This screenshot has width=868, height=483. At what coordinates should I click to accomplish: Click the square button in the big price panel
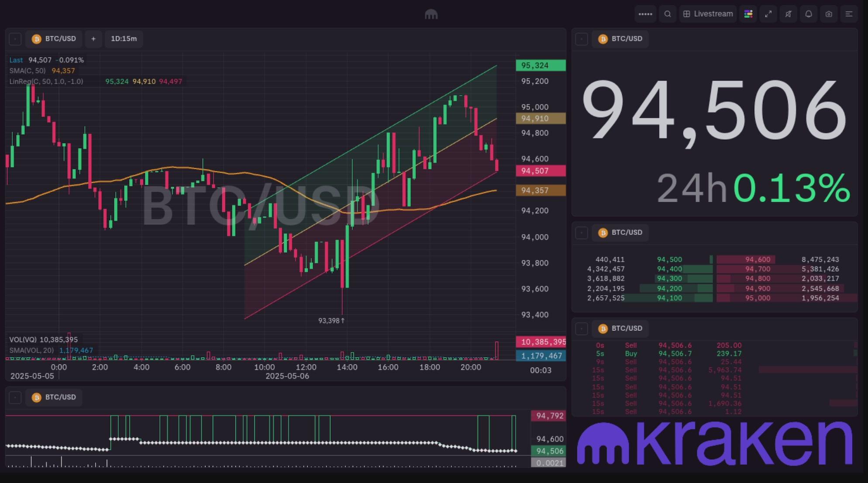coord(582,39)
